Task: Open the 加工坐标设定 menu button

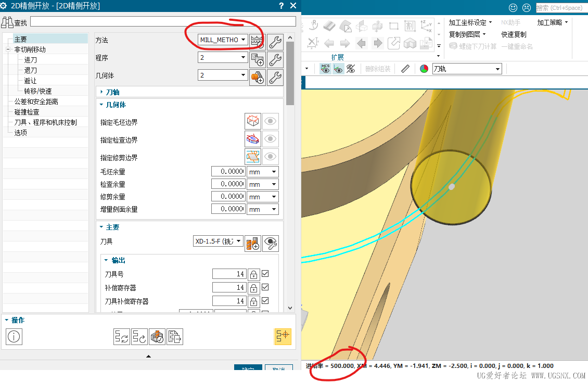Action: [x=470, y=22]
